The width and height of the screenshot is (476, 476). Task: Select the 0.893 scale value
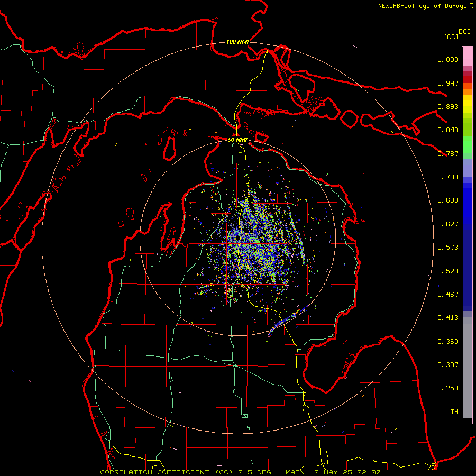tap(448, 106)
